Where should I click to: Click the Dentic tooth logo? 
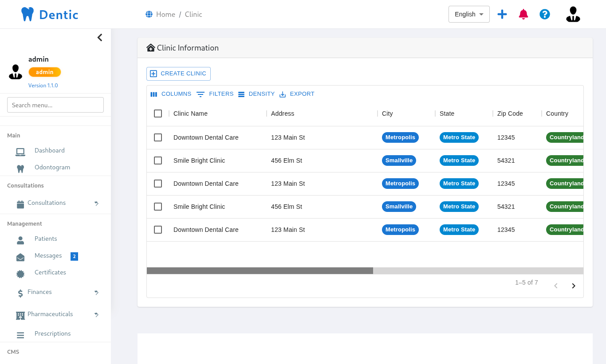28,14
